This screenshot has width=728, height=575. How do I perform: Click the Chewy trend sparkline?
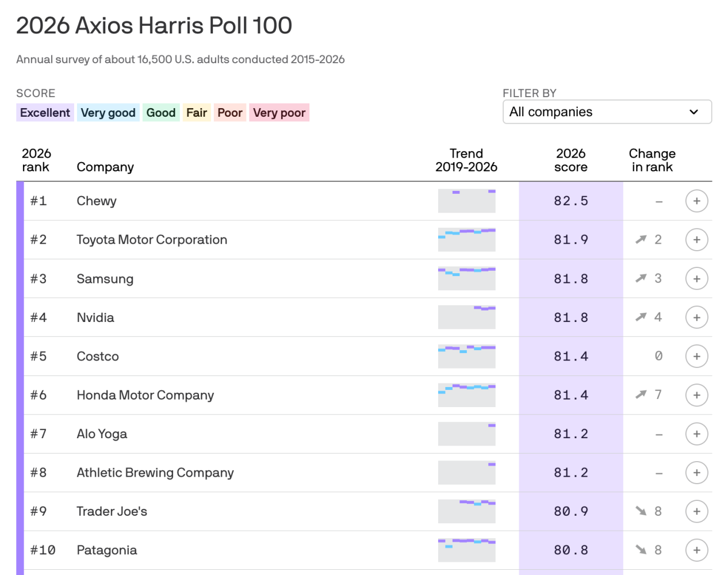(466, 201)
